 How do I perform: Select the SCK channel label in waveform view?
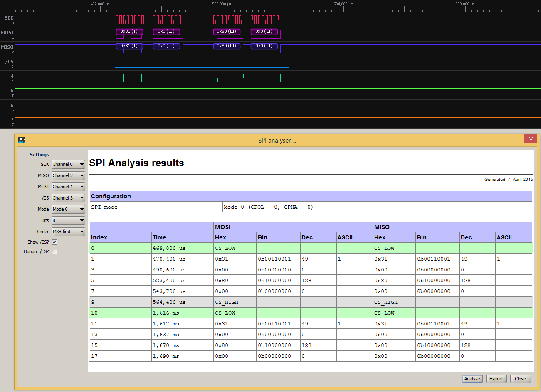(9, 18)
